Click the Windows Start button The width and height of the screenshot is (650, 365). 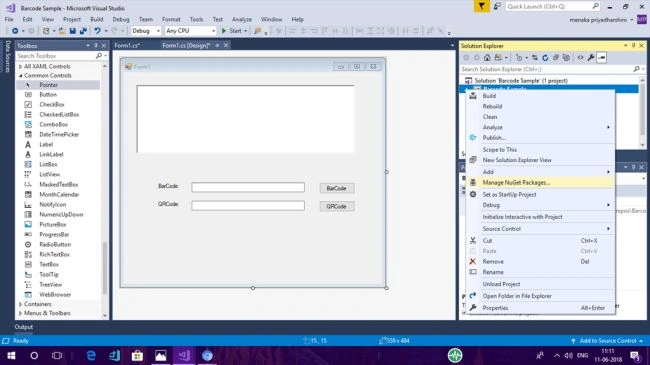click(x=11, y=355)
